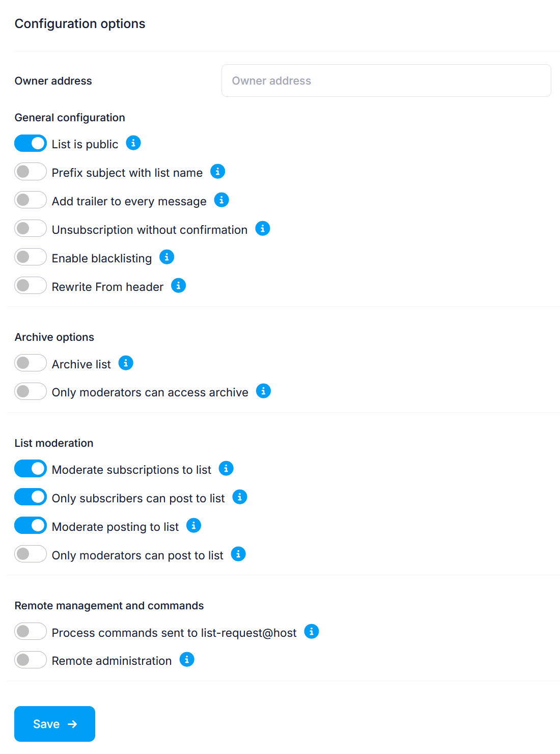560x754 pixels.
Task: Enable Prefix subject with list name
Action: tap(30, 172)
